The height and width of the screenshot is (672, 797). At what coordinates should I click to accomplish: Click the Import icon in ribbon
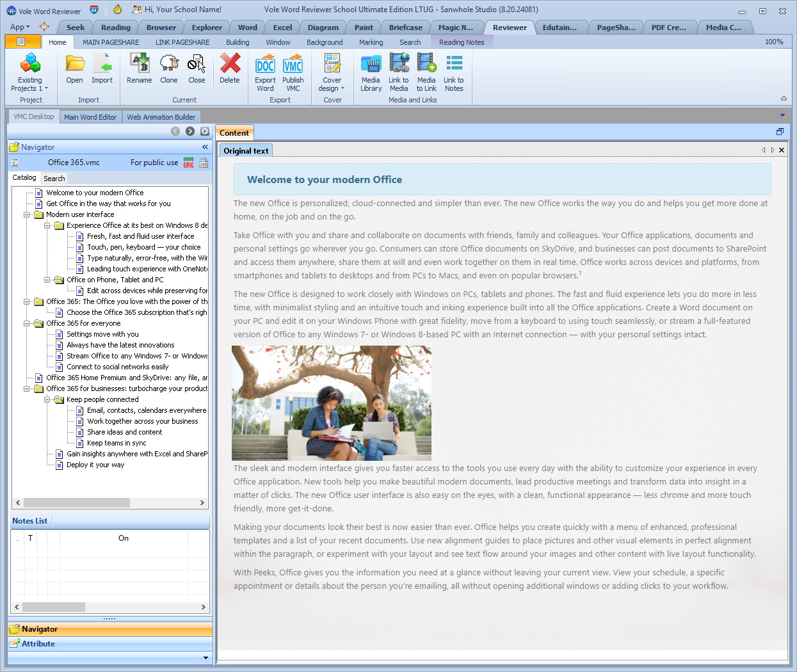102,68
